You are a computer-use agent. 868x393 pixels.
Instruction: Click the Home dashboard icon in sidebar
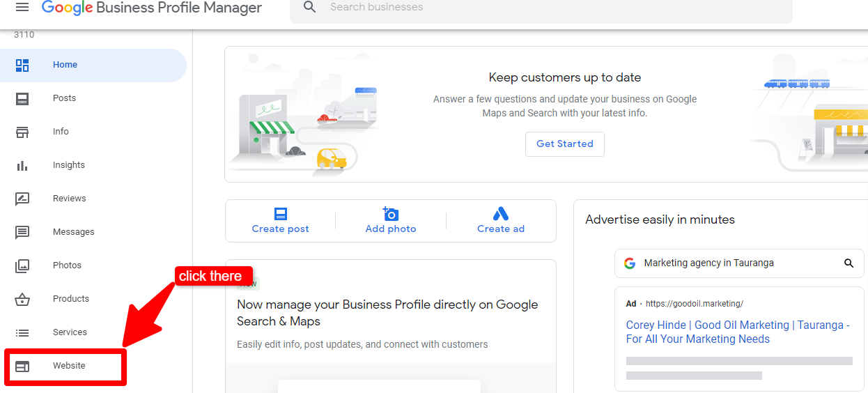[x=22, y=65]
